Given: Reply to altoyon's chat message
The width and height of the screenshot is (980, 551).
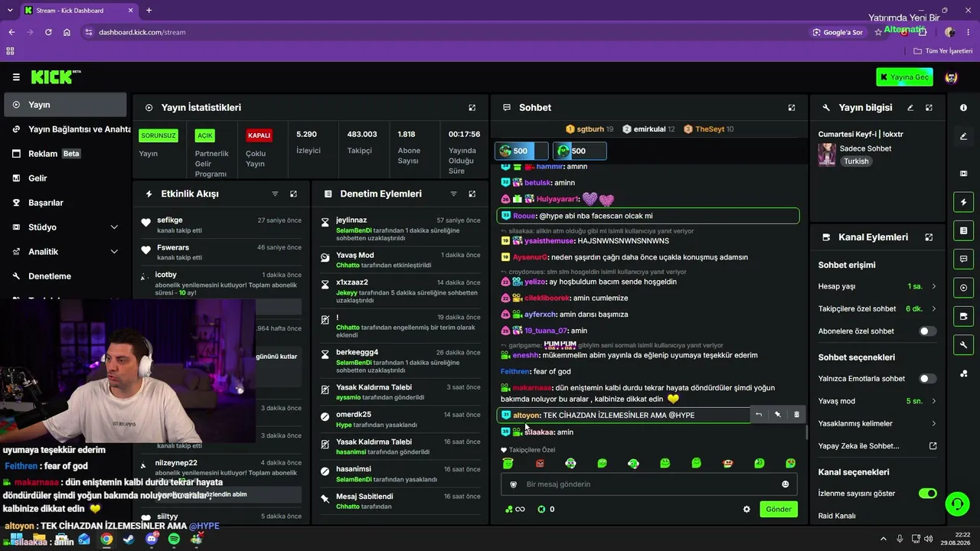Looking at the screenshot, I should (x=759, y=415).
